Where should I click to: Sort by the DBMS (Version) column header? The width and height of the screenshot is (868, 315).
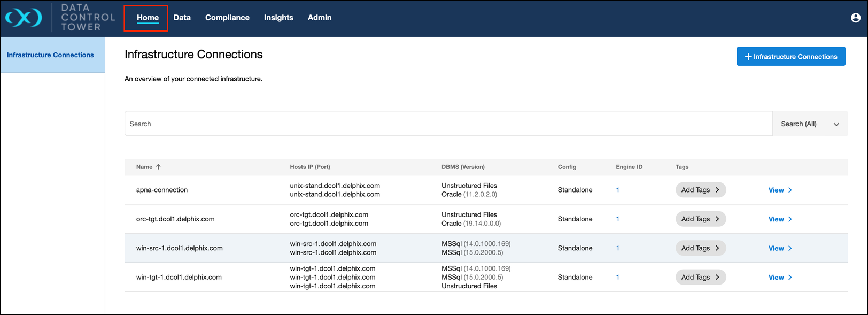tap(463, 167)
